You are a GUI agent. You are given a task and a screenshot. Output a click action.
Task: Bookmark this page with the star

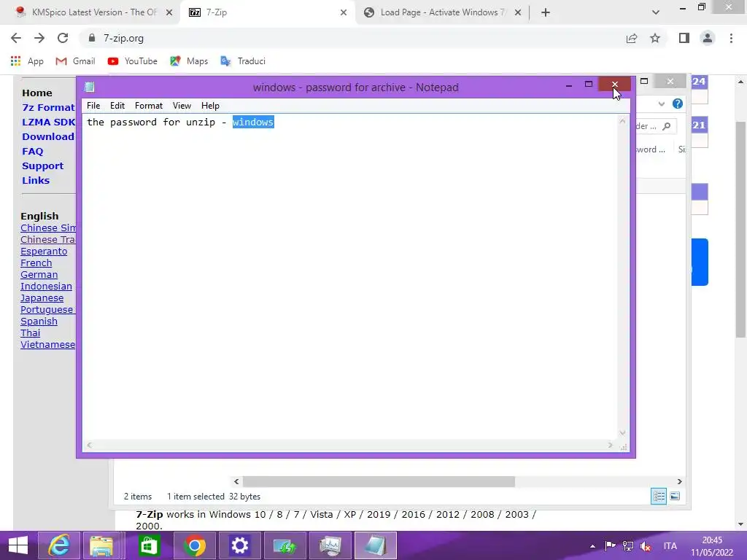click(655, 38)
